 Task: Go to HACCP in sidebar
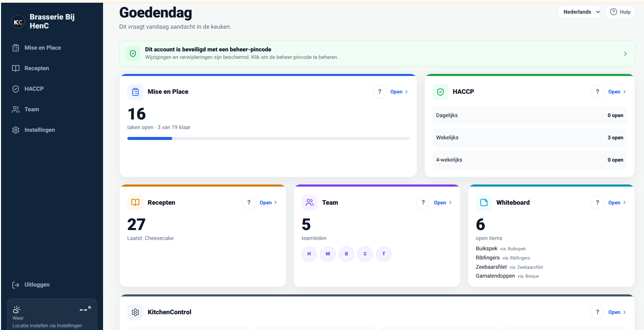(x=52, y=89)
